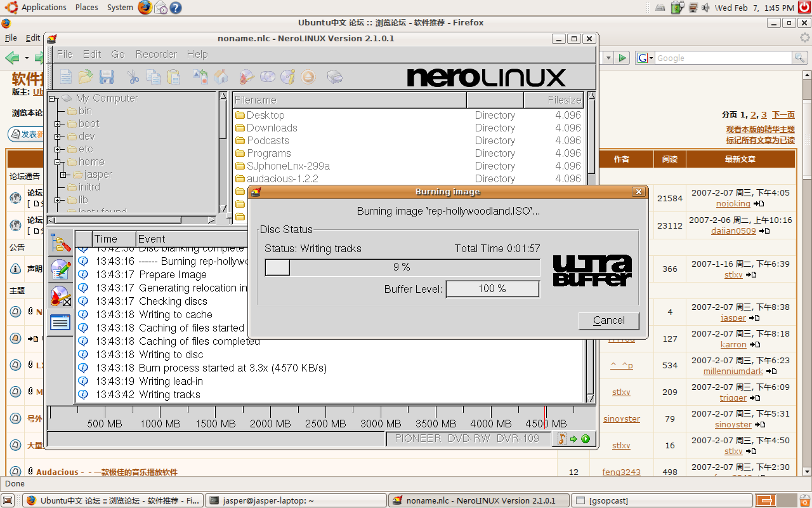Click the music note icon in Nero status bar
The image size is (812, 508).
(561, 439)
